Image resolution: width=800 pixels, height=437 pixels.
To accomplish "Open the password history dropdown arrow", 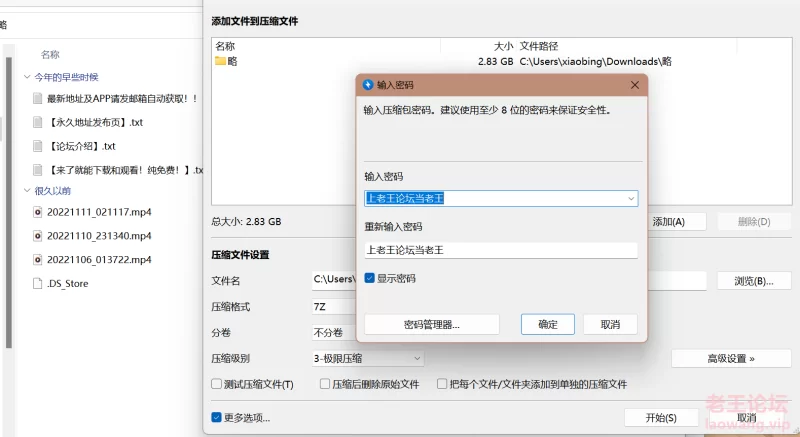I will point(631,198).
